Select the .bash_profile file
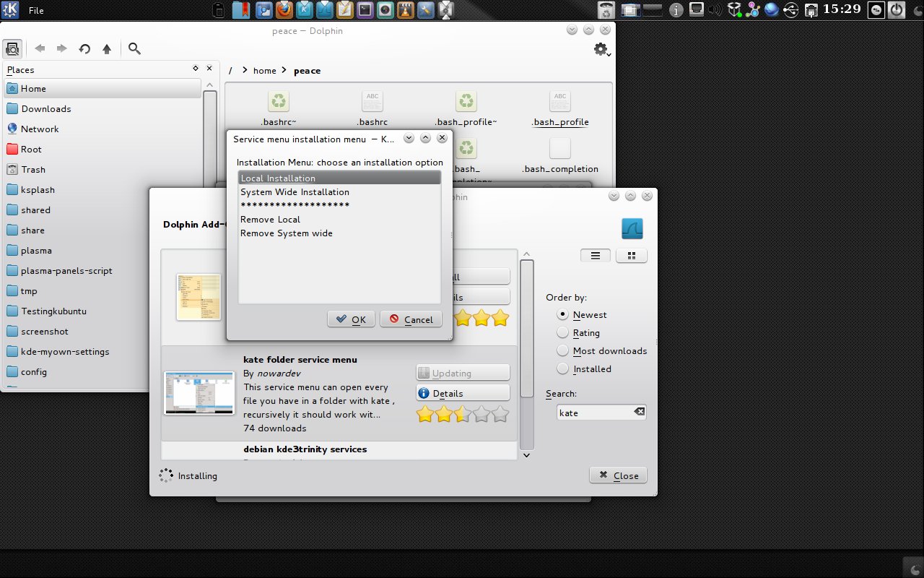The image size is (924, 578). (560, 108)
